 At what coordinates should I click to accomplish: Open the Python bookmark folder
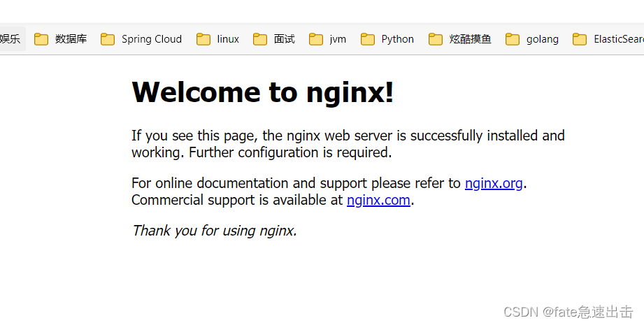coord(387,39)
